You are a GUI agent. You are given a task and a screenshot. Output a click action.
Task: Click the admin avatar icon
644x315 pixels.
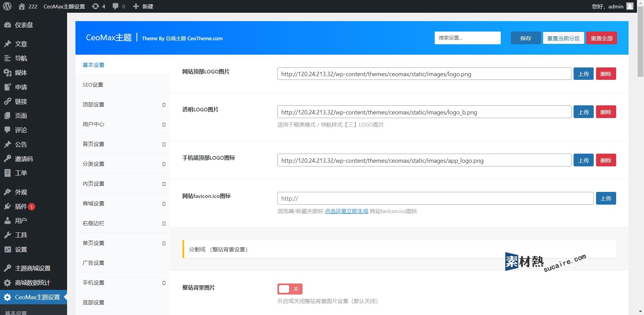tap(630, 6)
